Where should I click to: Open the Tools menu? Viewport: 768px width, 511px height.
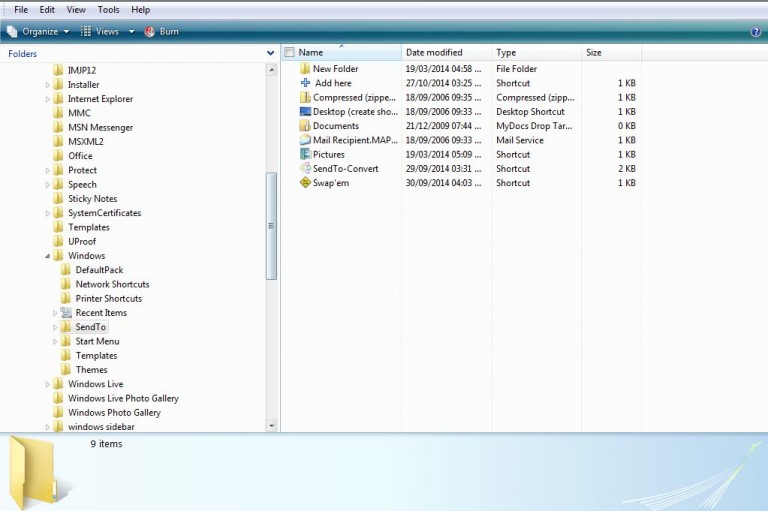[108, 10]
